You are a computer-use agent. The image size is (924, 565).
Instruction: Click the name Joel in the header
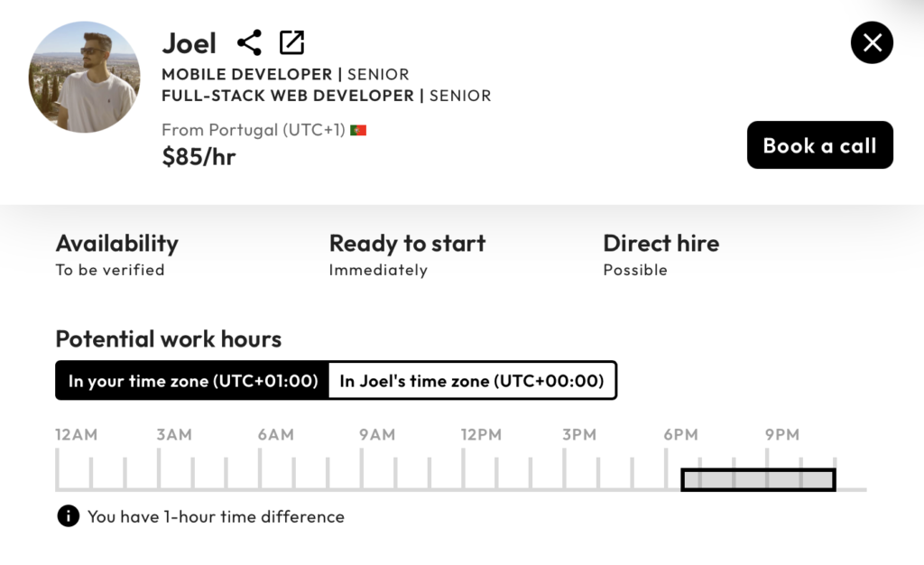[189, 43]
